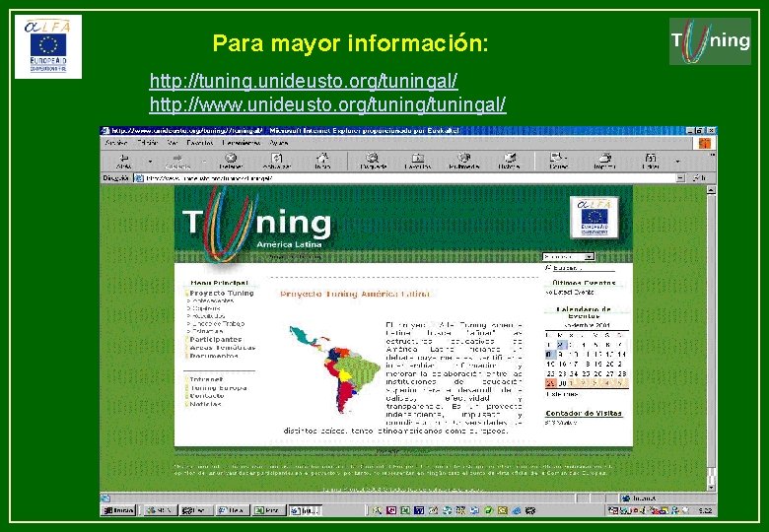Click the Contacto link

(207, 396)
